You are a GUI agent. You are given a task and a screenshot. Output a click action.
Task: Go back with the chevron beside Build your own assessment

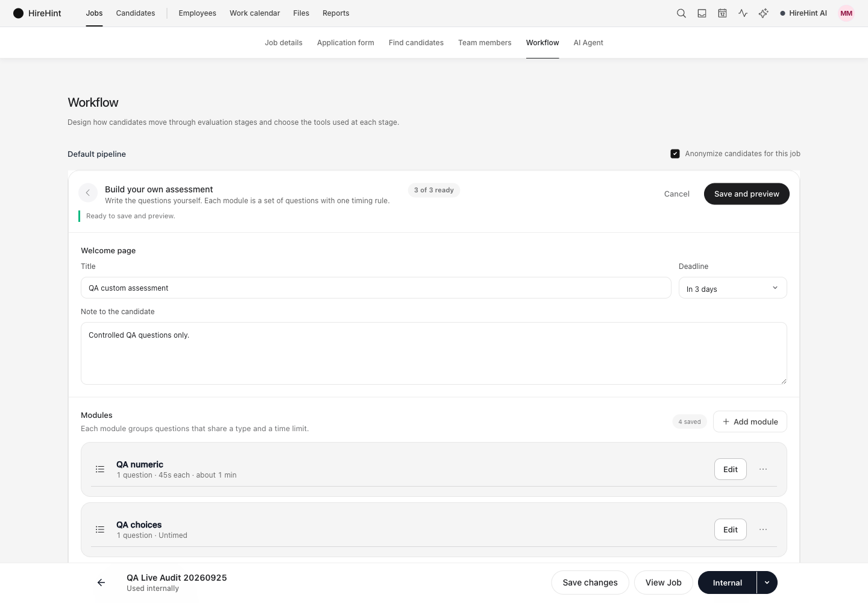88,193
